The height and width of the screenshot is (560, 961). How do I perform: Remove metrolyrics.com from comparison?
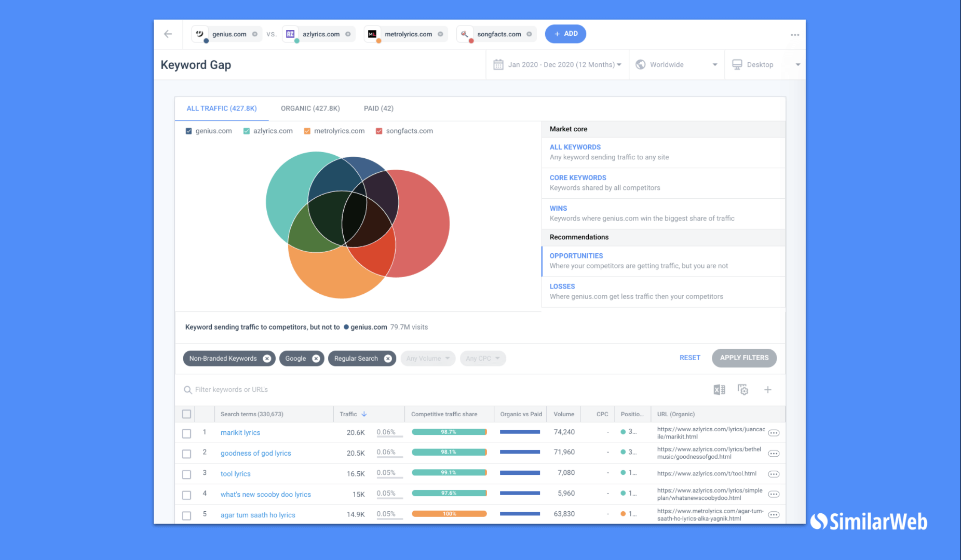[440, 34]
